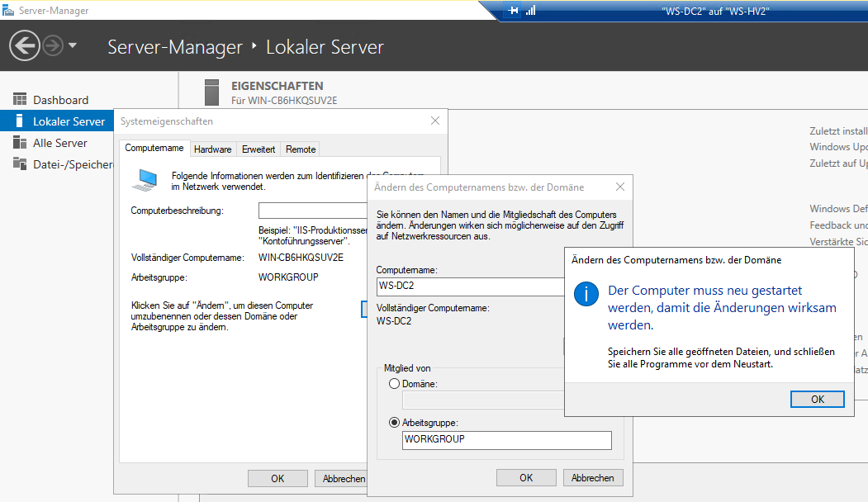Select Lokaler Server in the sidebar

click(57, 121)
